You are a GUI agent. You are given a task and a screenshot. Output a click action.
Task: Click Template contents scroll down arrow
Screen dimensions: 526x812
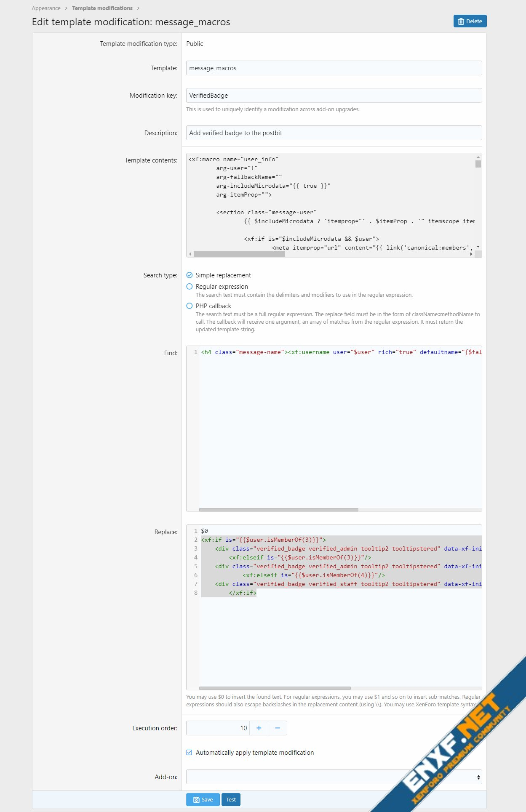[x=478, y=247]
